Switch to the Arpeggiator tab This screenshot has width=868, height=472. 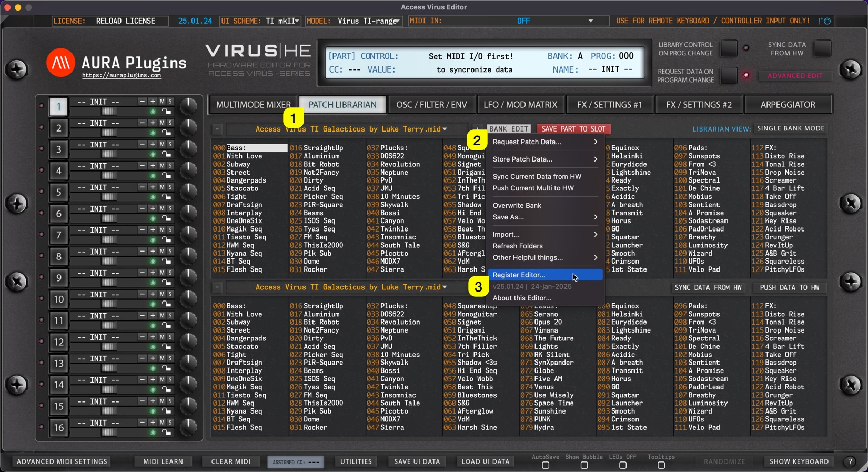click(788, 105)
